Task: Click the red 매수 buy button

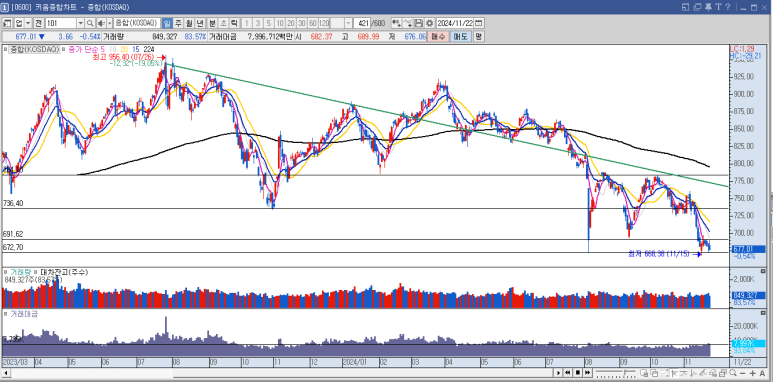Action: [x=438, y=36]
